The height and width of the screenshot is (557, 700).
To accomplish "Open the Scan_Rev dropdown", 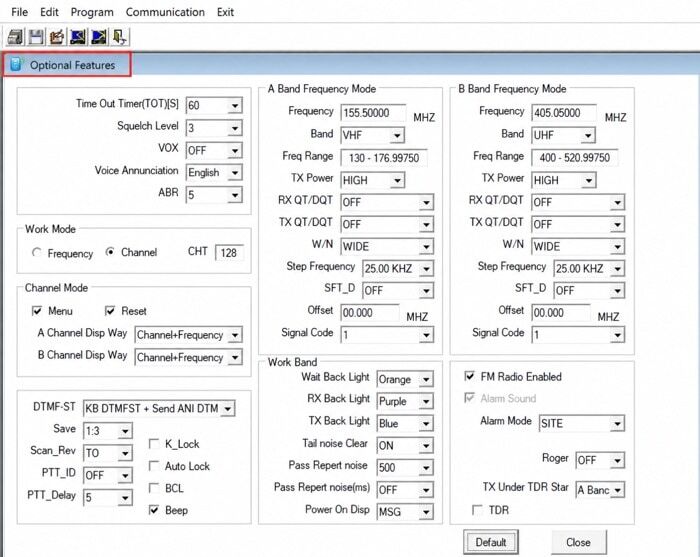I will pos(108,453).
